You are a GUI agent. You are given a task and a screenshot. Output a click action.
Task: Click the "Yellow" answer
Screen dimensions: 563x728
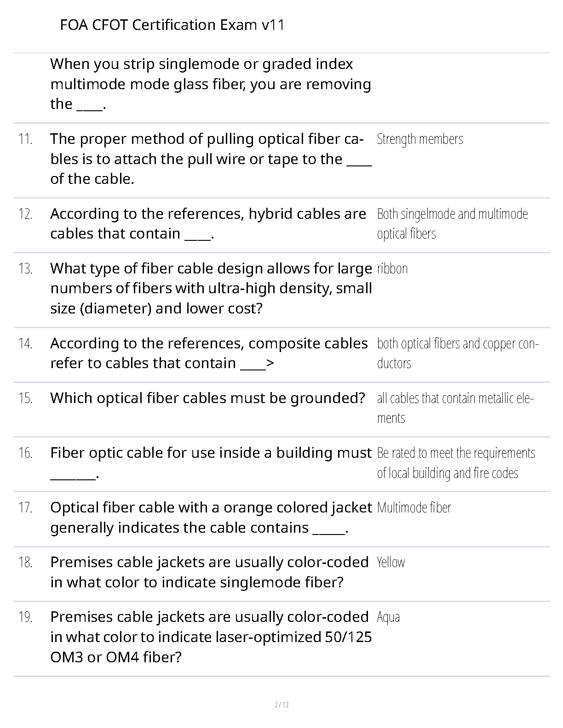pos(391,562)
